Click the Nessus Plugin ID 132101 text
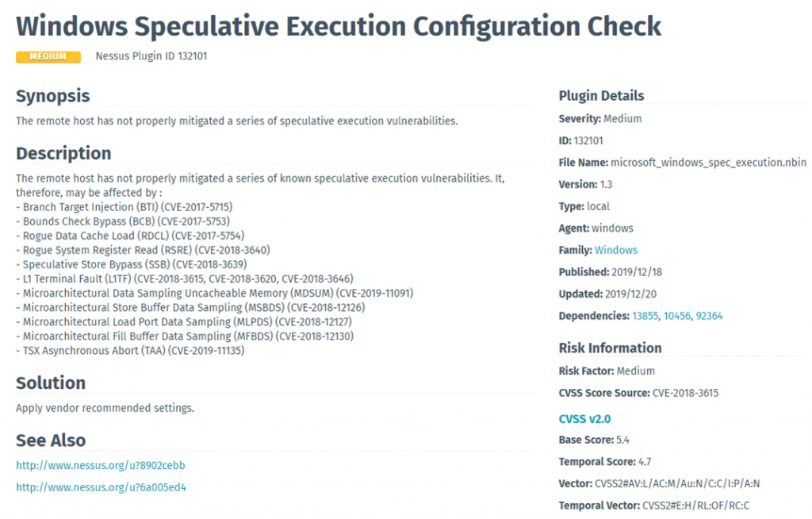Viewport: 812px width, 519px height. [x=151, y=56]
